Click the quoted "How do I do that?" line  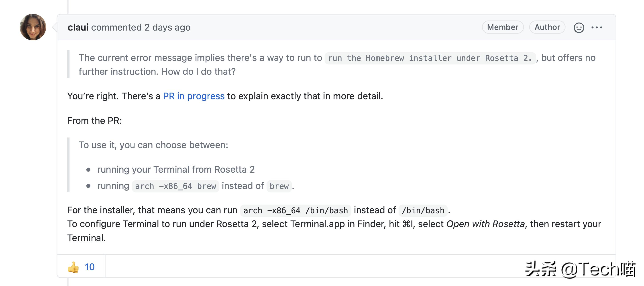click(198, 72)
